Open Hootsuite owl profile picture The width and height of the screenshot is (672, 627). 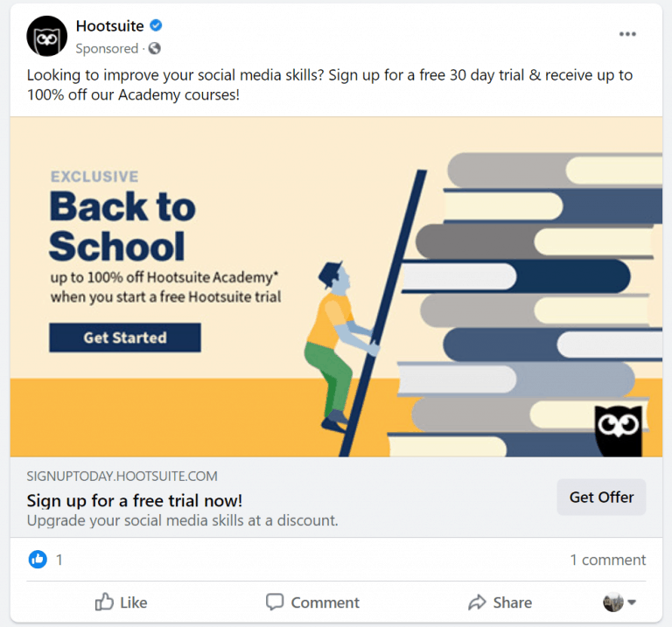point(46,37)
